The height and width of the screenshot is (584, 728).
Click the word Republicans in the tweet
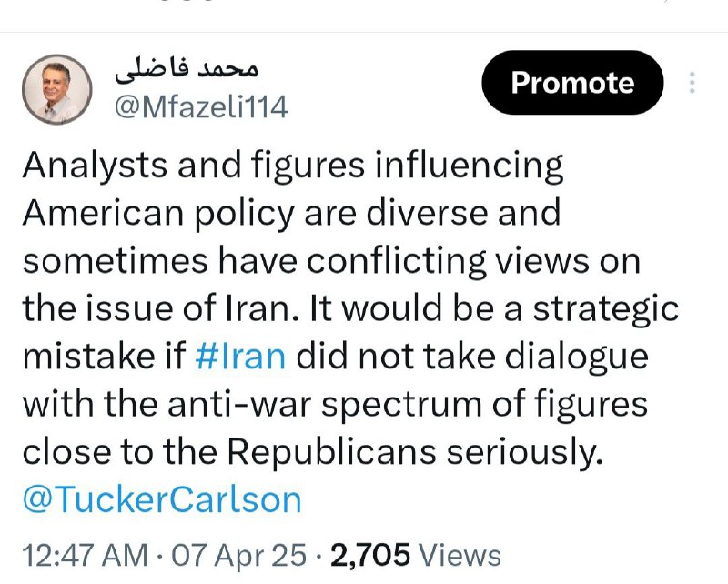(x=332, y=452)
